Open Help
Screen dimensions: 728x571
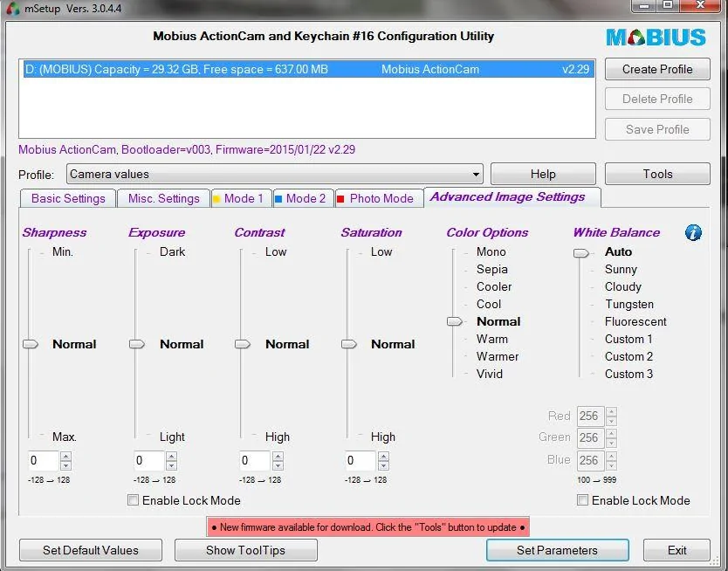click(x=543, y=174)
